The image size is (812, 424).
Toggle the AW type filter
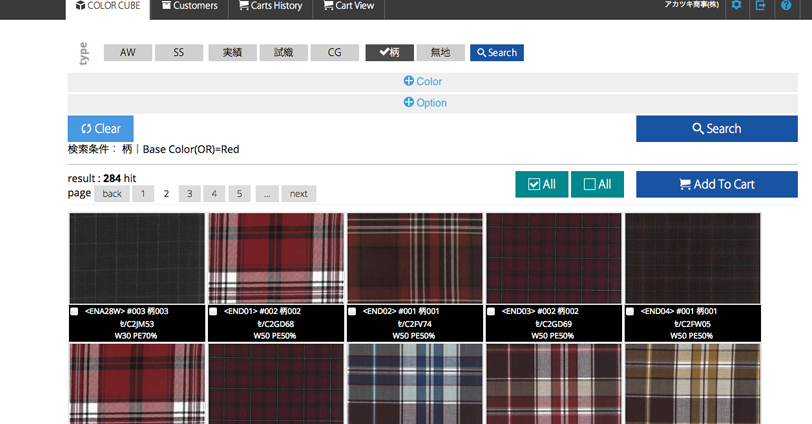pyautogui.click(x=128, y=52)
